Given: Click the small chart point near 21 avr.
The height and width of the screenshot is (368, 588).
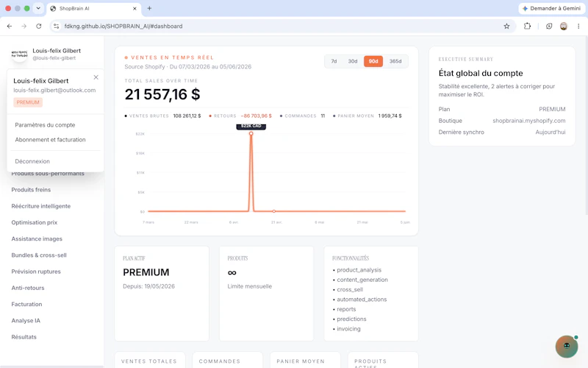Looking at the screenshot, I should point(273,211).
